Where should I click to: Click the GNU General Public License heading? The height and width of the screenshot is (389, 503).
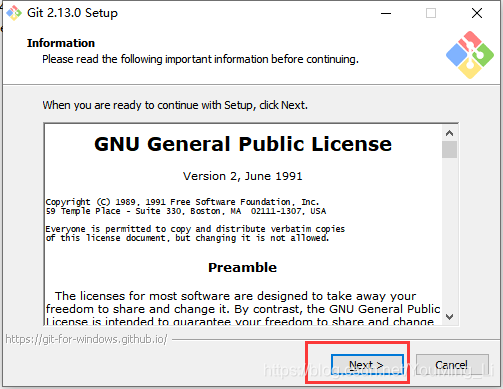click(x=243, y=144)
